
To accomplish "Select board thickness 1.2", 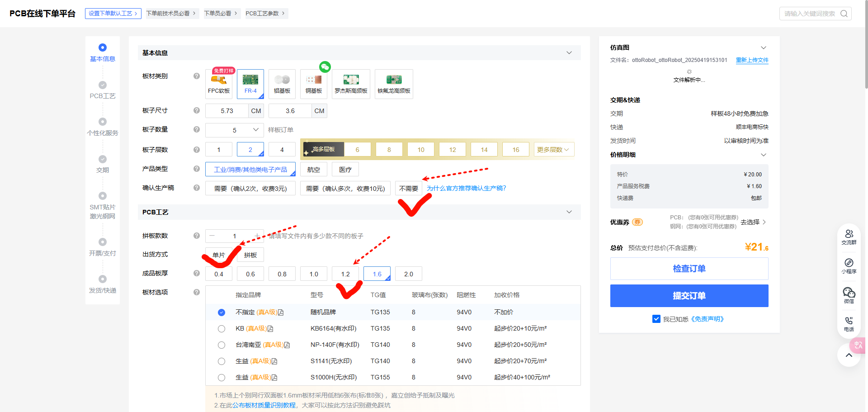I will click(x=345, y=274).
